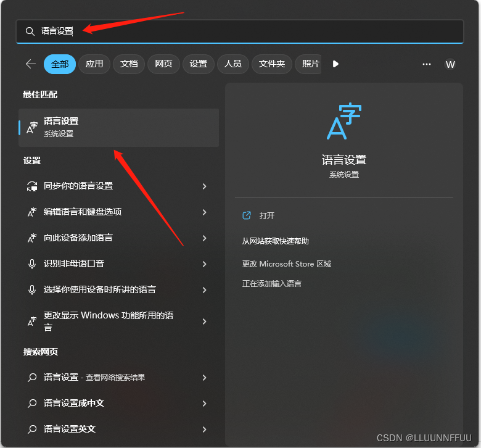Screen dimensions: 481x448
Task: Click inside the search text field
Action: (240, 31)
